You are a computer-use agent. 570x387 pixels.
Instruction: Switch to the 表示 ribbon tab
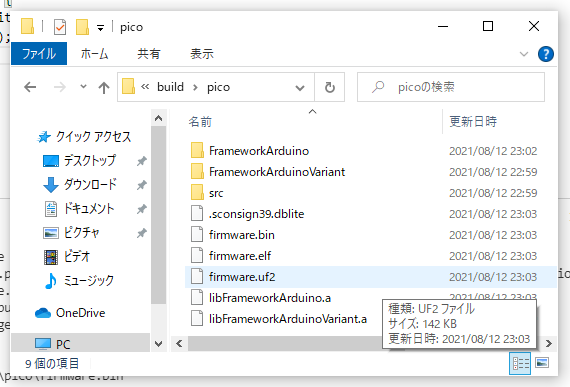coord(202,54)
